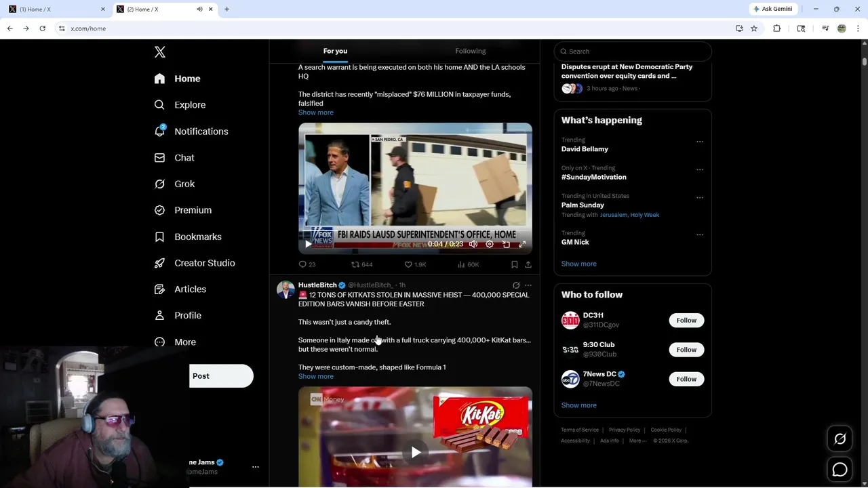Screen dimensions: 868x488
Task: Follow 9:30 Club
Action: coord(686,350)
